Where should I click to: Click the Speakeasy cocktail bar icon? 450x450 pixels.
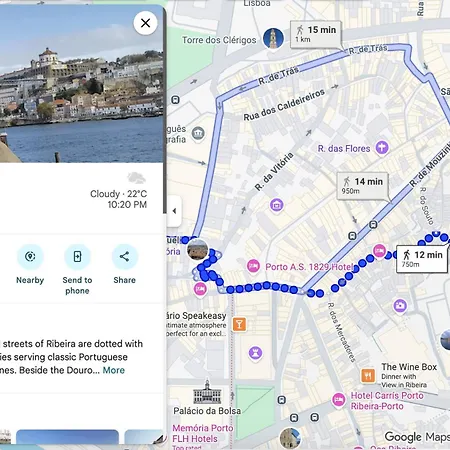239,324
